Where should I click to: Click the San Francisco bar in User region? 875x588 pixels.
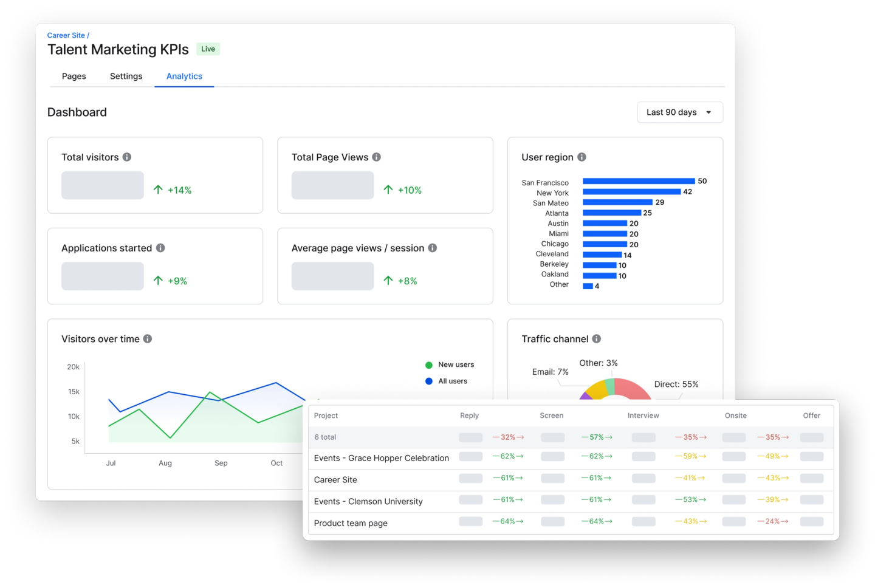pyautogui.click(x=639, y=181)
